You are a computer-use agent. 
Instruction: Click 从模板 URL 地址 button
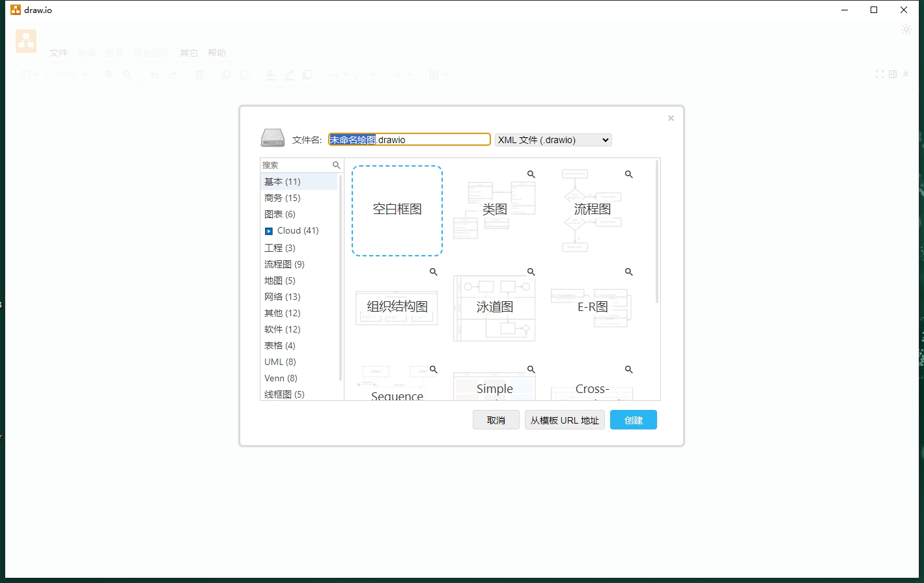point(565,420)
